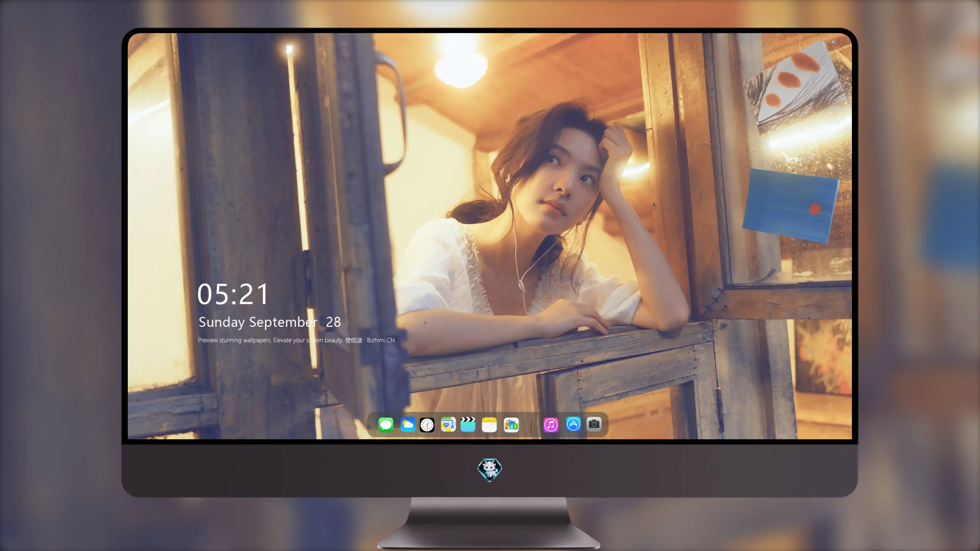Viewport: 980px width, 551px height.
Task: Launch the Weather app from the dock
Action: [x=408, y=425]
